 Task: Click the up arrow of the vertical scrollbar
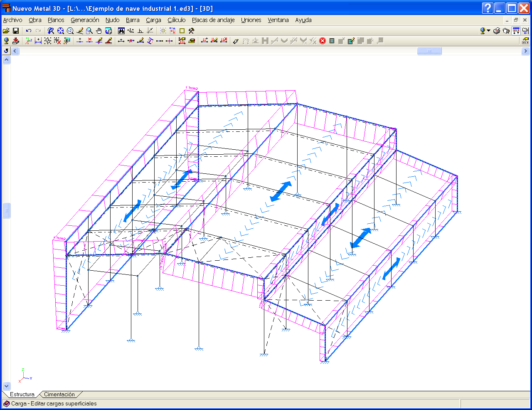[x=6, y=60]
